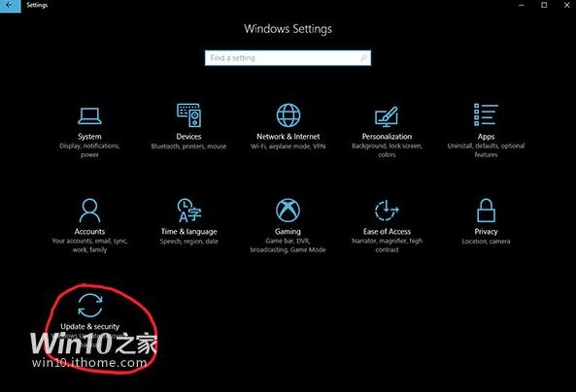Image resolution: width=576 pixels, height=392 pixels.
Task: Click the Ease of Access label
Action: tap(387, 232)
